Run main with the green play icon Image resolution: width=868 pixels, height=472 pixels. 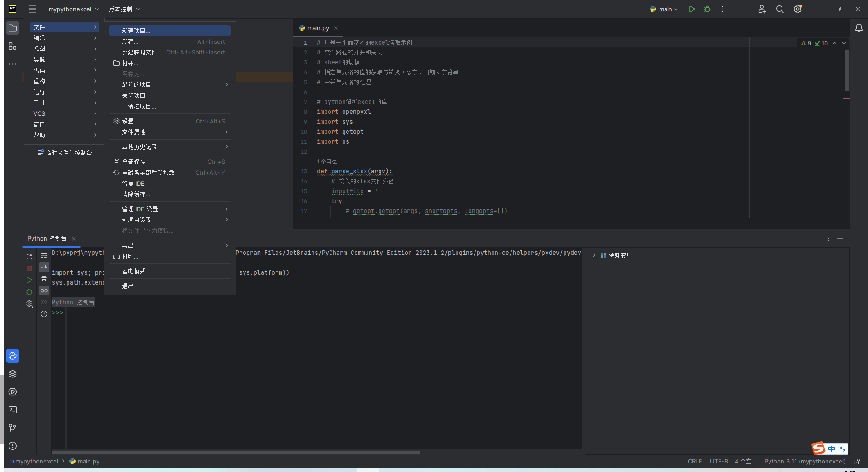point(692,9)
